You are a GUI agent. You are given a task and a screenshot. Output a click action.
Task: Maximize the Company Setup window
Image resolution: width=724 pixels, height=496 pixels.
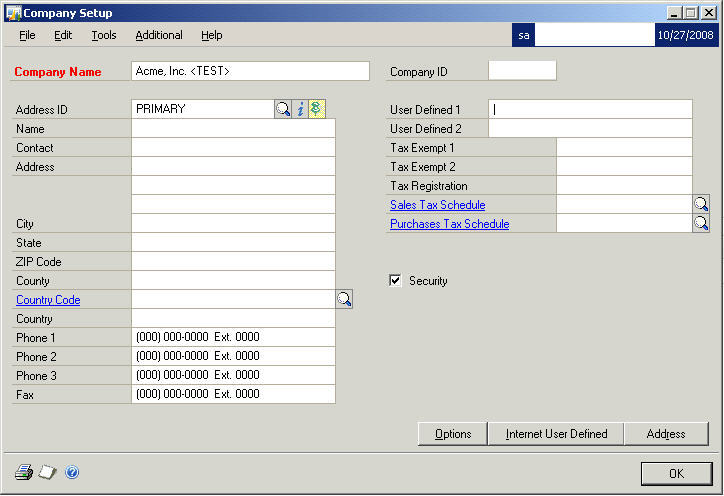[x=691, y=13]
